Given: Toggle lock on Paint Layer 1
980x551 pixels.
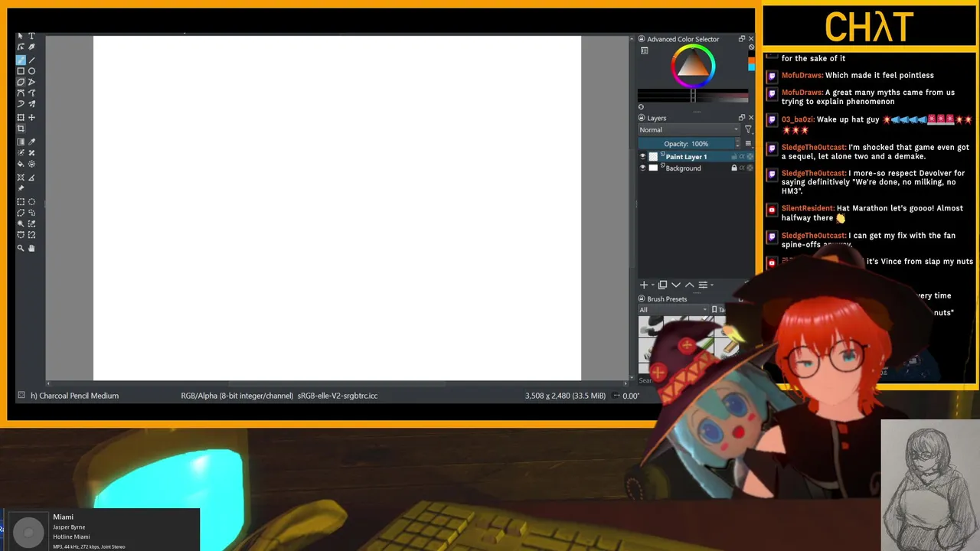Looking at the screenshot, I should (734, 157).
